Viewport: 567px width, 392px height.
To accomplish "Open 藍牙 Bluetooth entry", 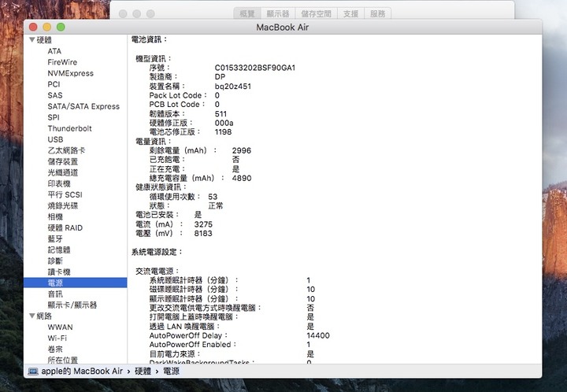I will click(x=55, y=239).
